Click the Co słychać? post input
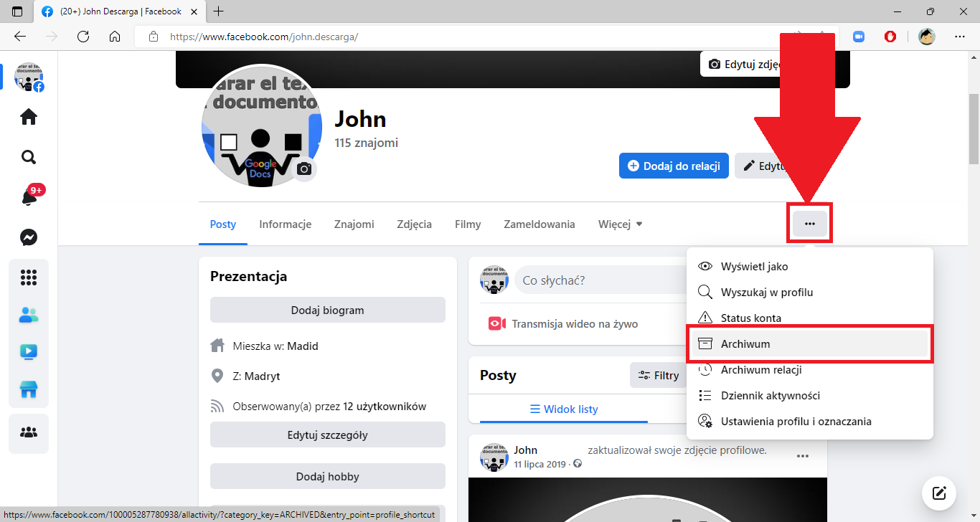The height and width of the screenshot is (522, 980). click(600, 280)
